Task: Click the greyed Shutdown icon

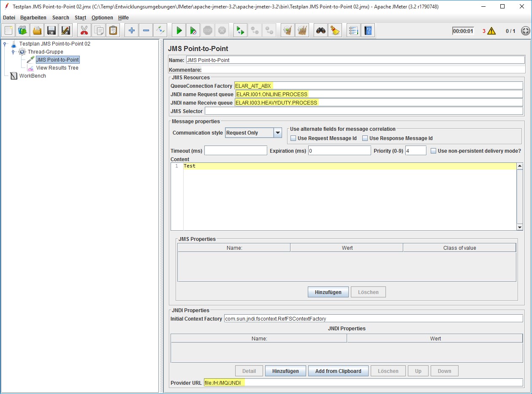Action: [222, 30]
